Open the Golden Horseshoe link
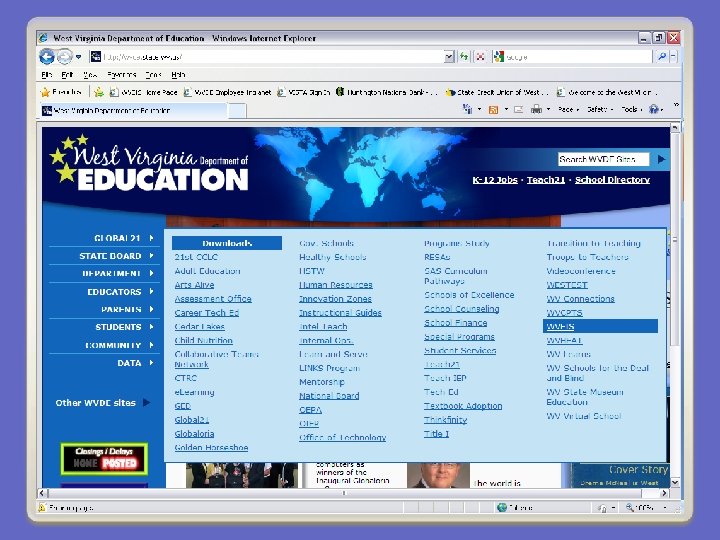Image resolution: width=720 pixels, height=540 pixels. click(211, 447)
